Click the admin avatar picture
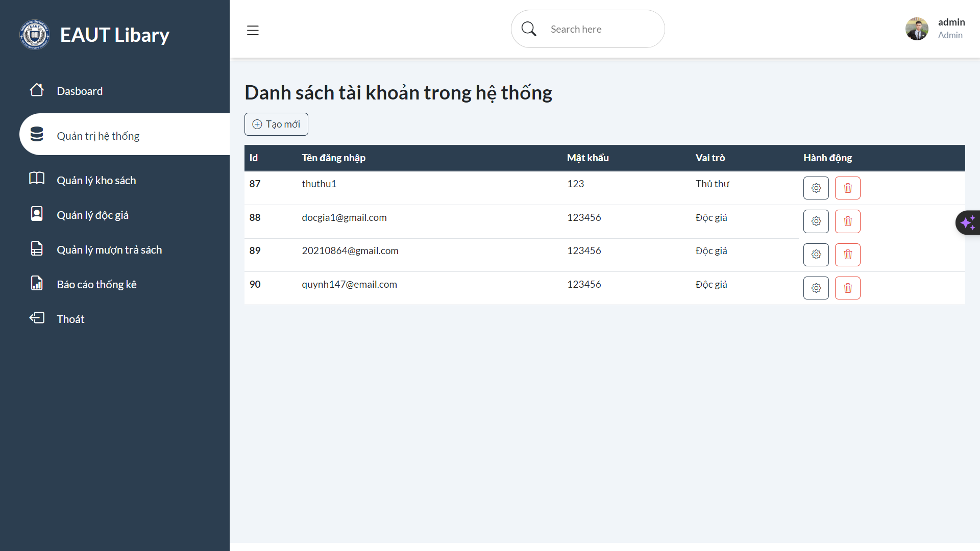The width and height of the screenshot is (980, 551). coord(917,29)
